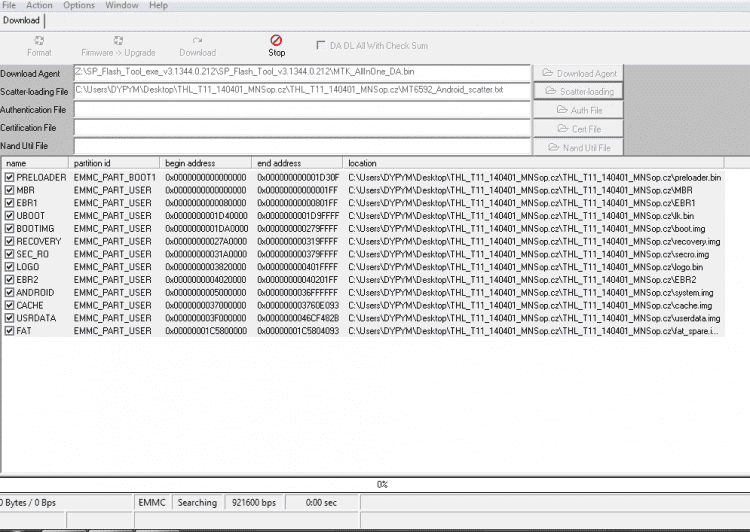The width and height of the screenshot is (750, 532).
Task: Click end address 0x0000000036FFFFFF cell
Action: click(298, 292)
